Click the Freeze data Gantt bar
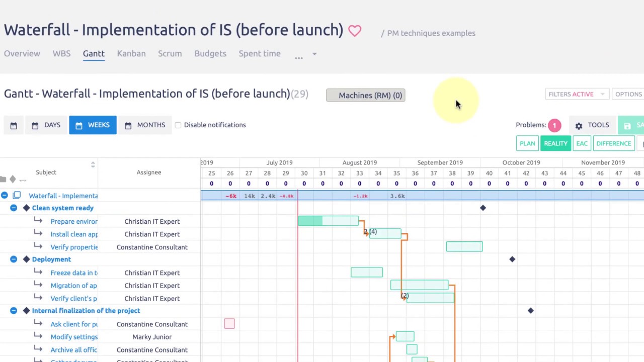The height and width of the screenshot is (362, 644). [x=367, y=273]
